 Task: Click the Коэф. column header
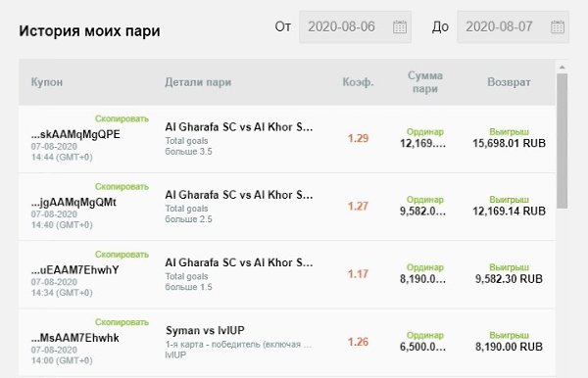358,82
